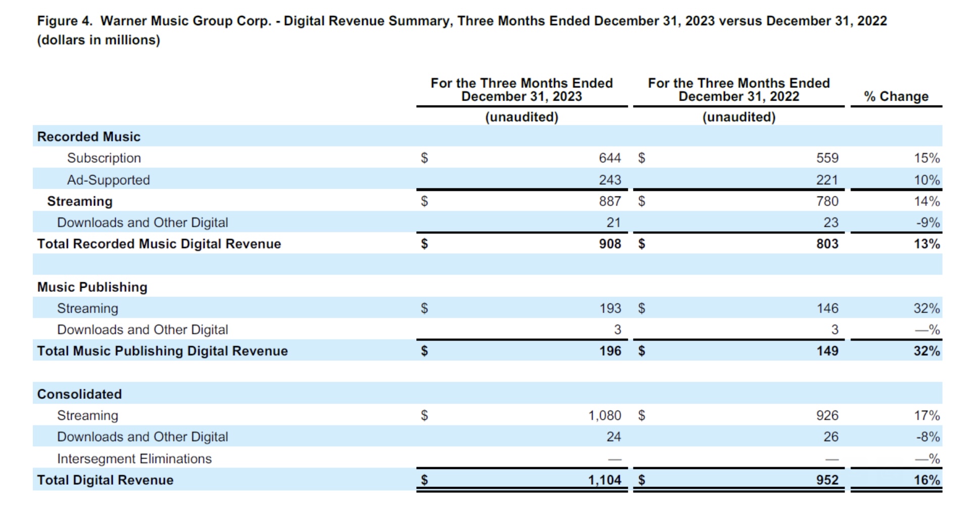Image resolution: width=980 pixels, height=518 pixels.
Task: Select the Consolidated Streaming value 1,080
Action: click(605, 416)
